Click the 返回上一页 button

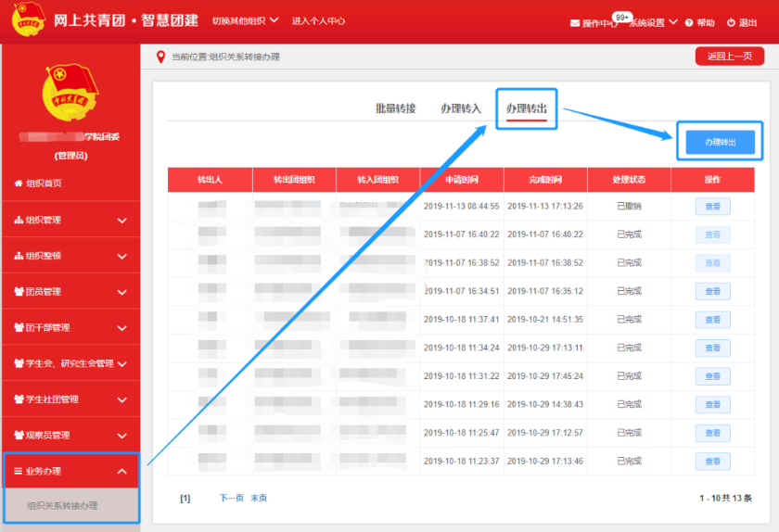729,57
